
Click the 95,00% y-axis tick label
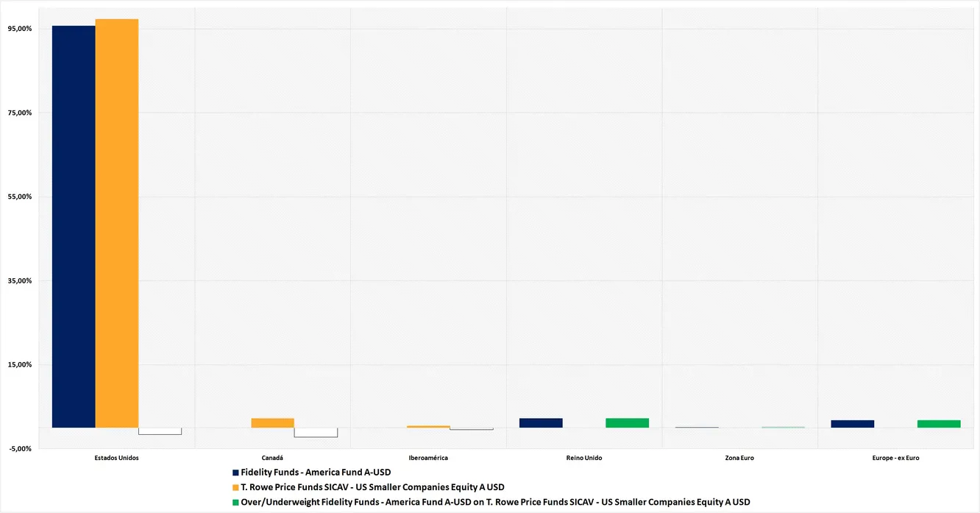(20, 29)
